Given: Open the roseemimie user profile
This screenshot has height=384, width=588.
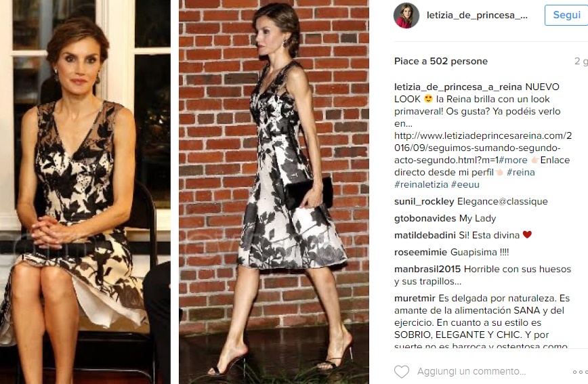Looking at the screenshot, I should click(x=421, y=252).
